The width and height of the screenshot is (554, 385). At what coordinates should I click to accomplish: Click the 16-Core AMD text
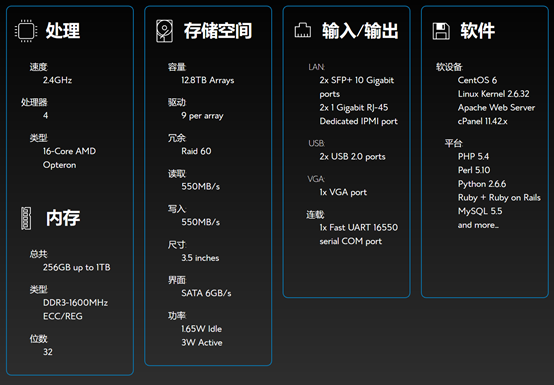pos(69,151)
